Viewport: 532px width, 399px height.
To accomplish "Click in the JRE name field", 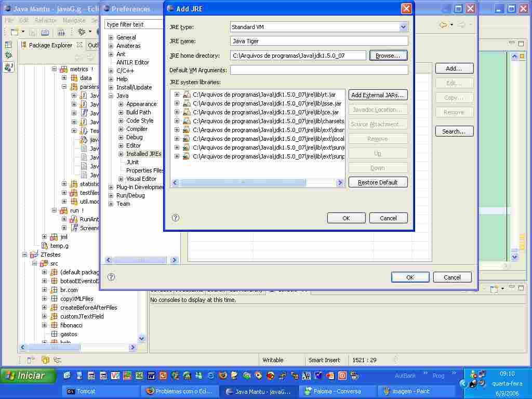I will (318, 41).
